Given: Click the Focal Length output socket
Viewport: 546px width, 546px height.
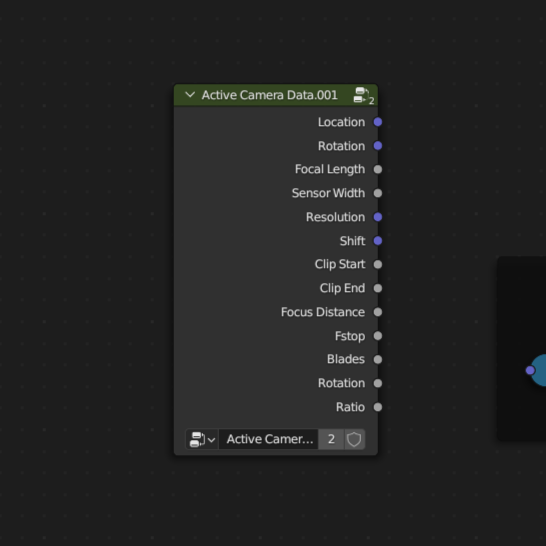Looking at the screenshot, I should pos(378,170).
